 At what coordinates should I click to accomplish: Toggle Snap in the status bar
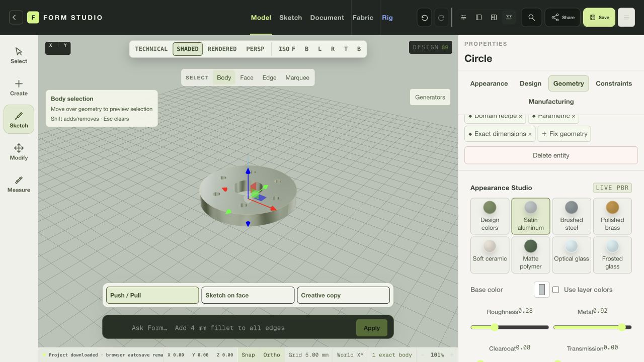(x=248, y=355)
